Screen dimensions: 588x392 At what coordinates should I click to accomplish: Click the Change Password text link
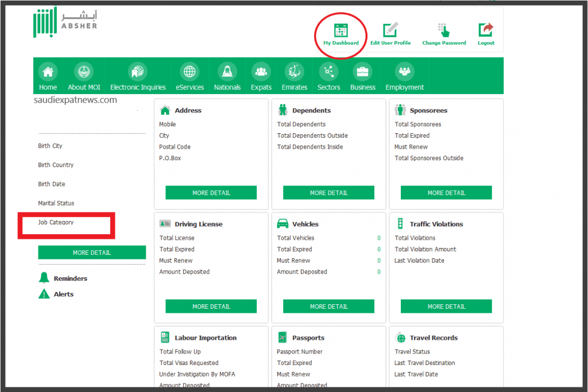coord(444,43)
